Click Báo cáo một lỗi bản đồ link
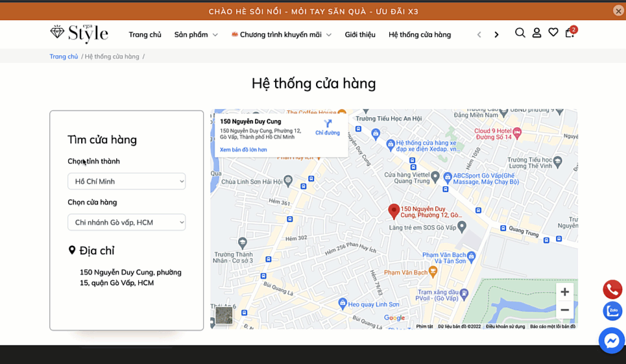The image size is (626, 364). (553, 326)
